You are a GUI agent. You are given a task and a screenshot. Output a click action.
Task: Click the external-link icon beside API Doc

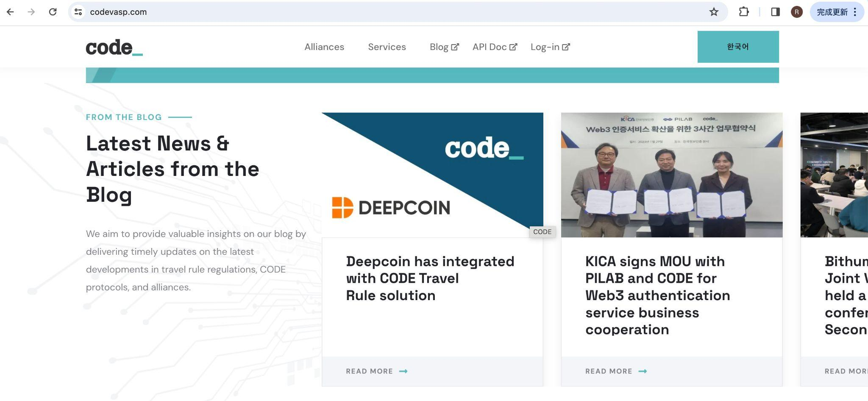click(x=514, y=47)
